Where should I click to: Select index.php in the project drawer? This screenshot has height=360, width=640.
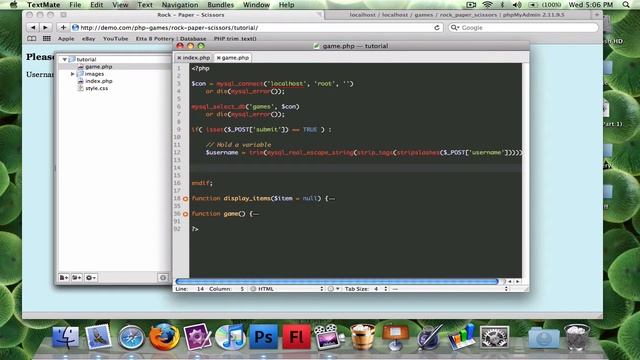coord(98,81)
